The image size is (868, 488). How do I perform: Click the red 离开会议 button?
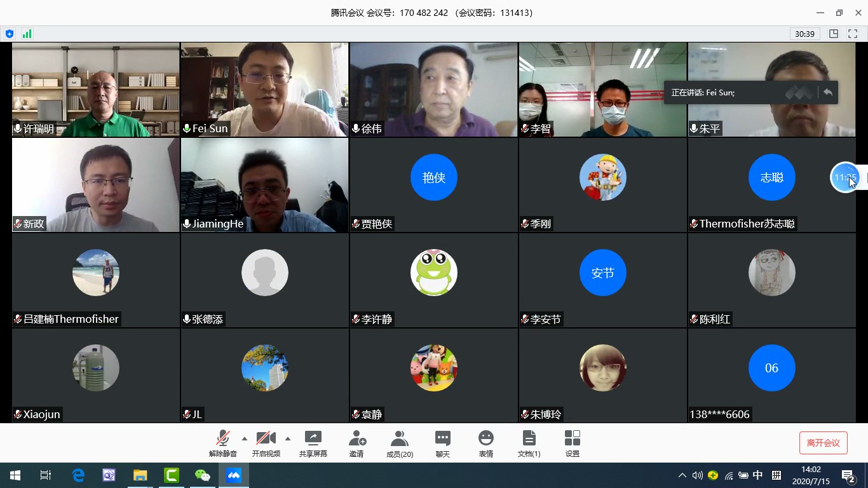click(823, 443)
